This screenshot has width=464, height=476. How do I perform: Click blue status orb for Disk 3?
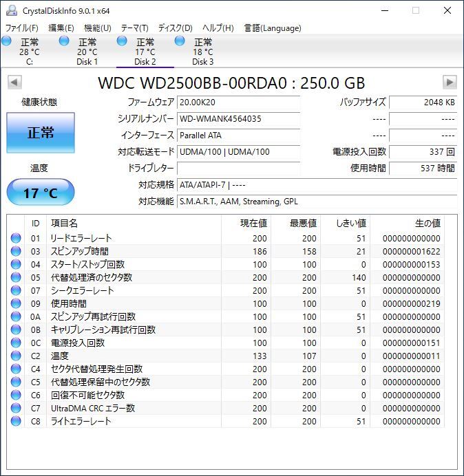tap(180, 41)
